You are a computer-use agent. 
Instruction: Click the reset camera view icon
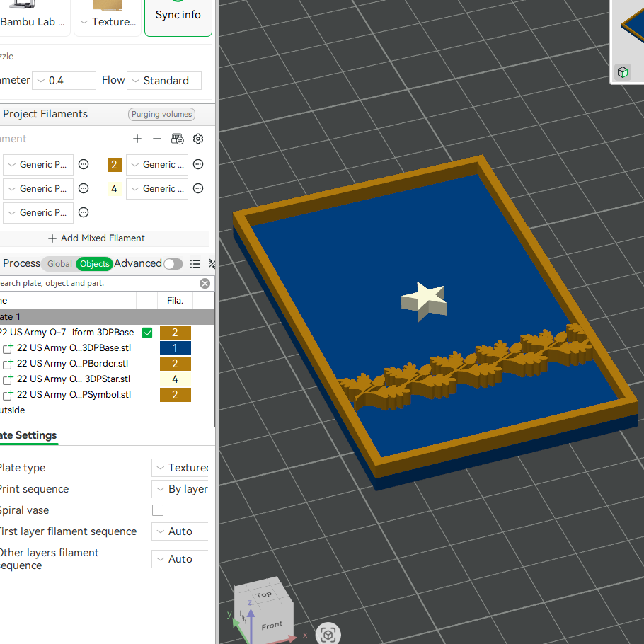(x=328, y=635)
